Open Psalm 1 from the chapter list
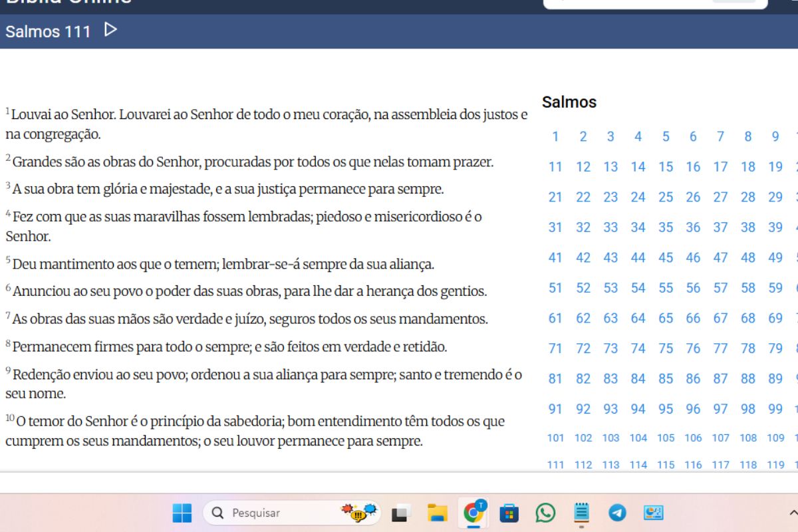The width and height of the screenshot is (798, 532). (x=555, y=136)
